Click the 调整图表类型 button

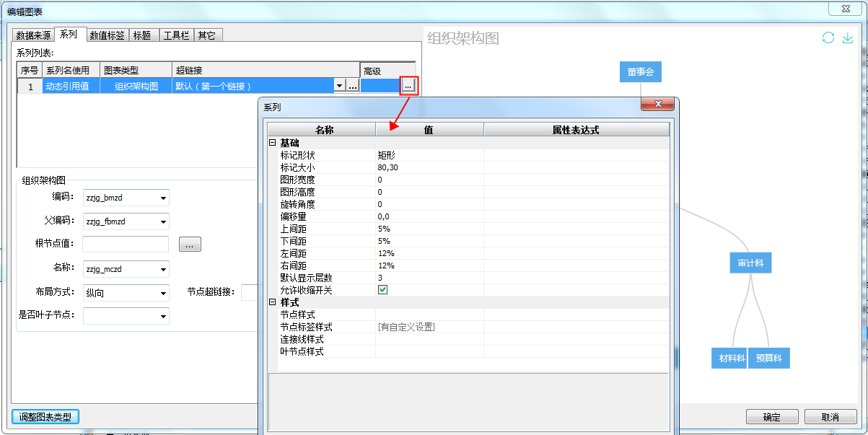click(45, 417)
